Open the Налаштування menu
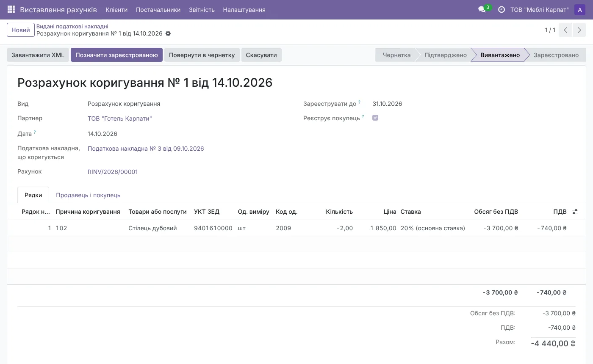The height and width of the screenshot is (364, 593). pyautogui.click(x=244, y=10)
